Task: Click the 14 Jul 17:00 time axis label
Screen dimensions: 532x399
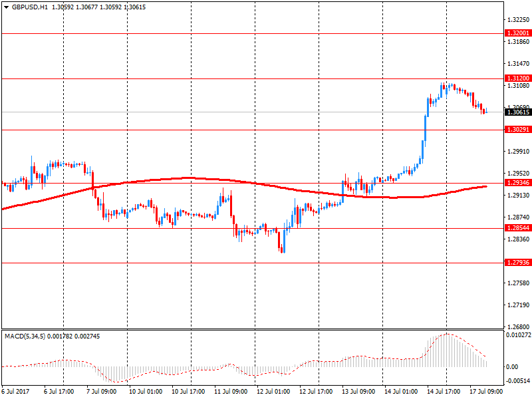Action: (444, 391)
